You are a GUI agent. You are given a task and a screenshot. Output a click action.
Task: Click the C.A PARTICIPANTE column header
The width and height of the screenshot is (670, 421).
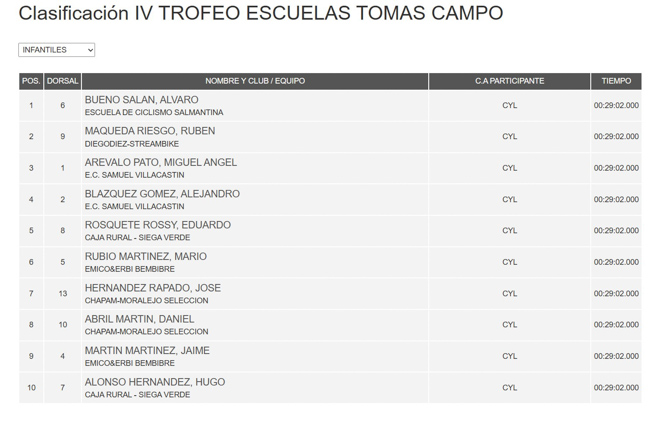(509, 81)
